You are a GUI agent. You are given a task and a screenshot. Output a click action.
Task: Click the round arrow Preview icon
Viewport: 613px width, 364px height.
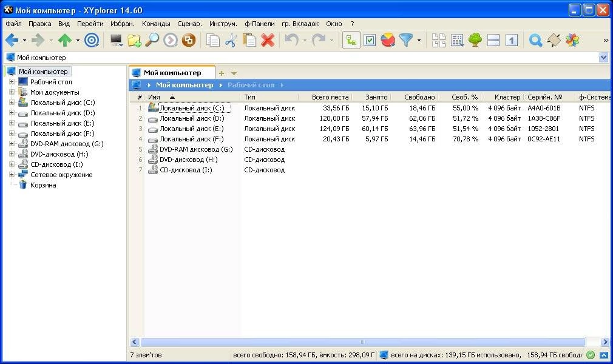click(x=171, y=40)
